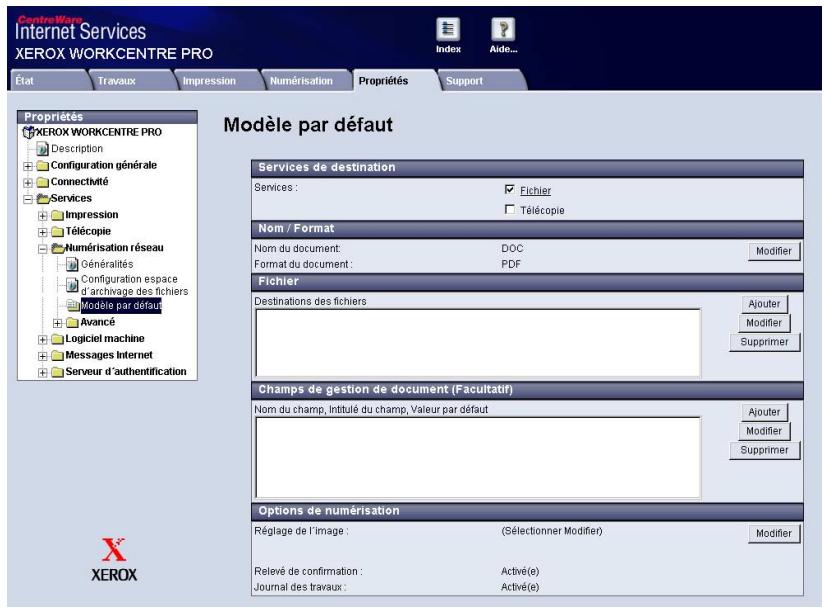The width and height of the screenshot is (824, 609).
Task: Expand the Messages Internet node
Action: coord(43,356)
